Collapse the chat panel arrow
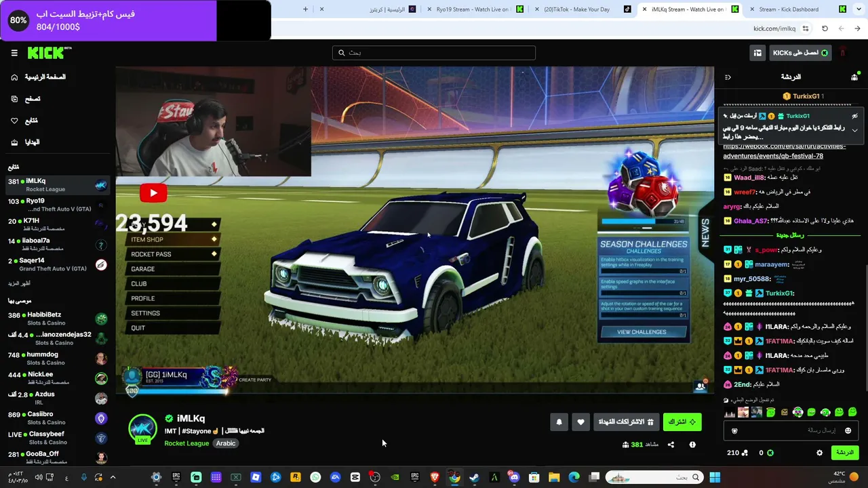 coord(728,77)
